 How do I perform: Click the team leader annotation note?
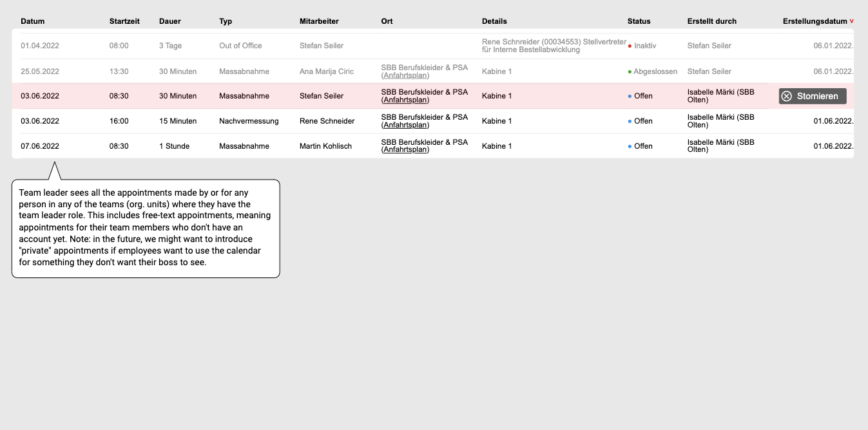(x=146, y=228)
